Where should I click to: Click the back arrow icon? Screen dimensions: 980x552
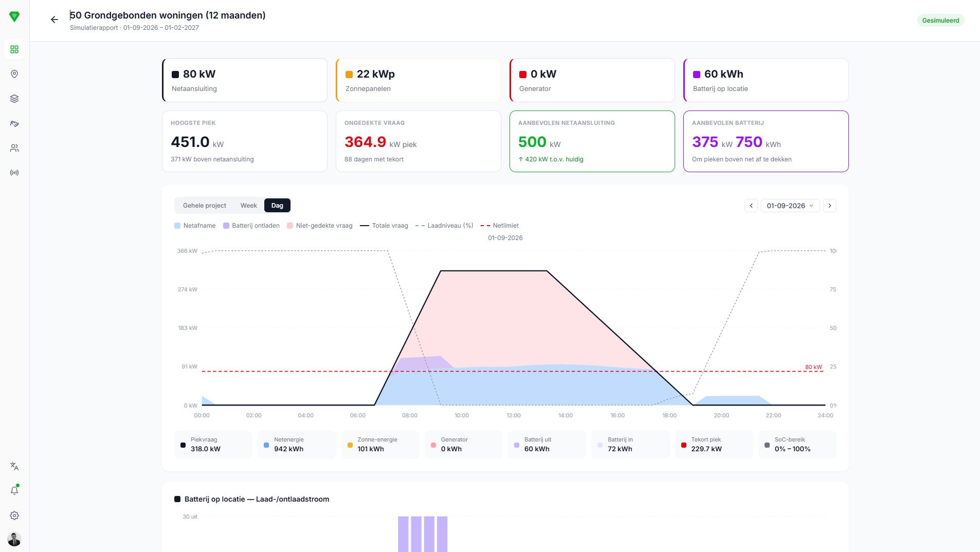[55, 20]
